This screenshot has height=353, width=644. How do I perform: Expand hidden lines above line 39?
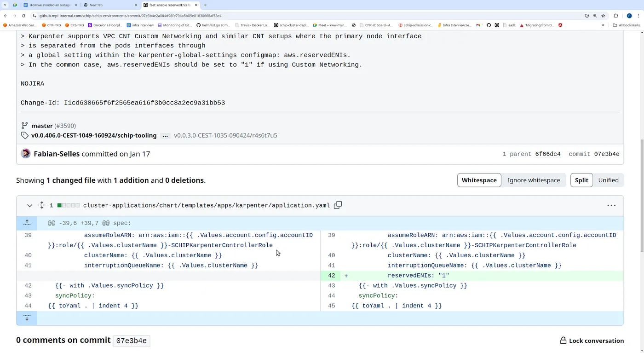pos(27,223)
